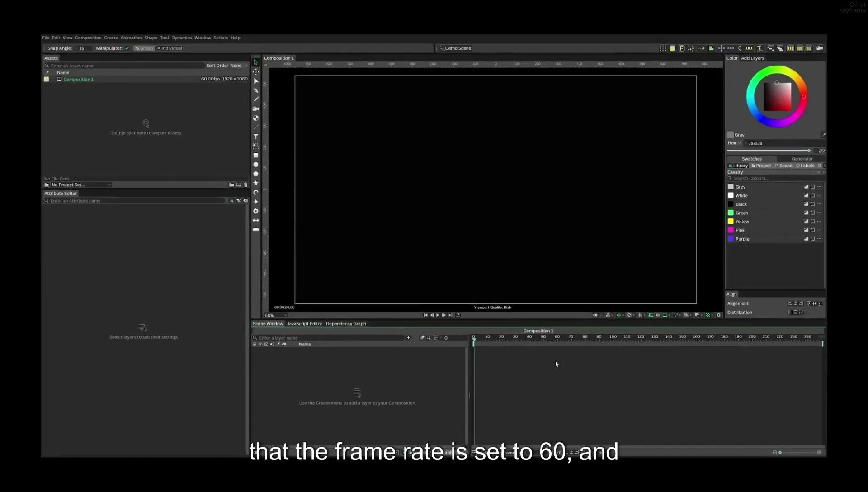Select the Capsule shape tool
Screen dimensions: 868x492
(x=256, y=230)
